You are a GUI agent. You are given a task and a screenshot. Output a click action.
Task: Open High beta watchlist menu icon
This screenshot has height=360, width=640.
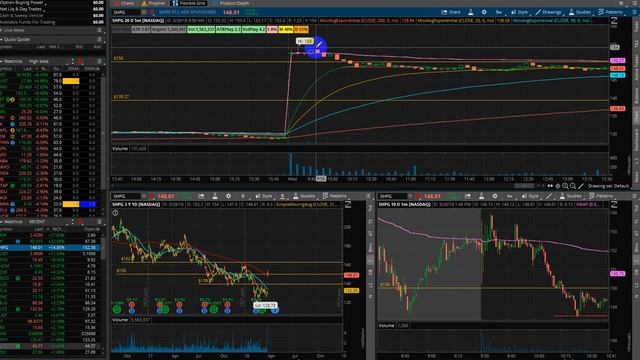point(99,61)
